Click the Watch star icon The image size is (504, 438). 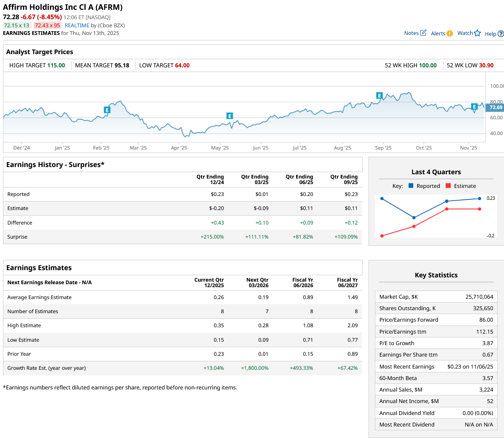click(x=477, y=33)
